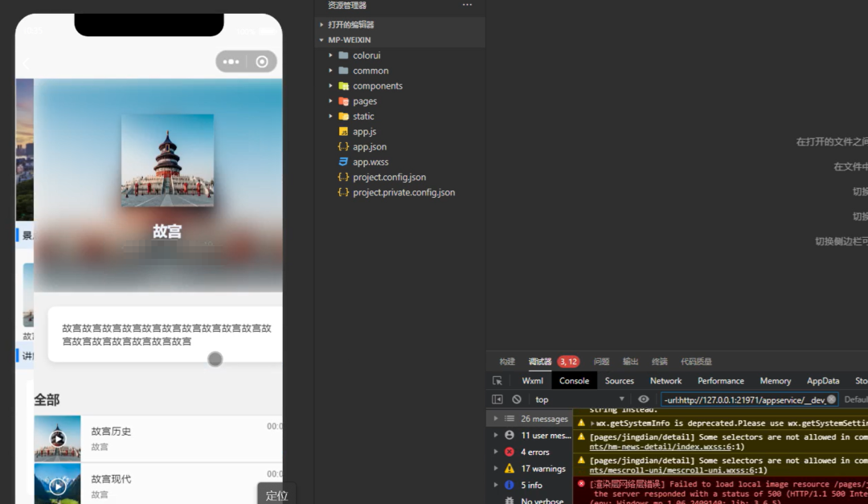This screenshot has width=868, height=504.
Task: Expand the 打开的编辑器 section
Action: (321, 24)
